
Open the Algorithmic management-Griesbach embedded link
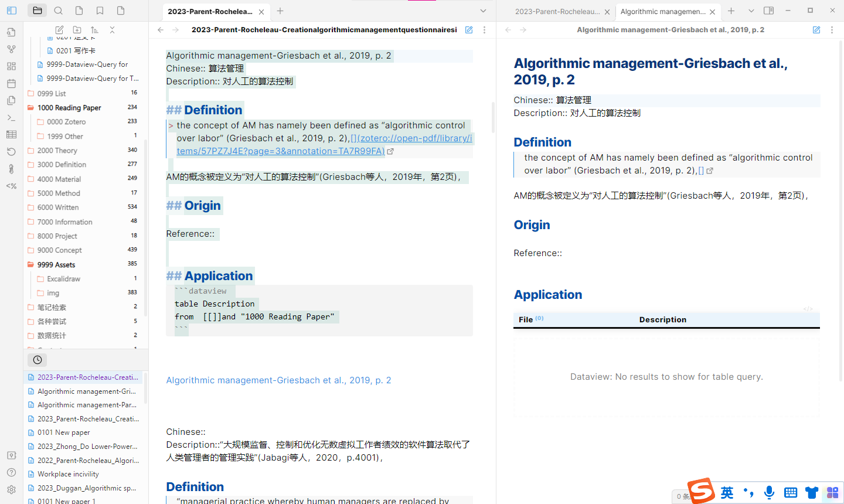(278, 380)
